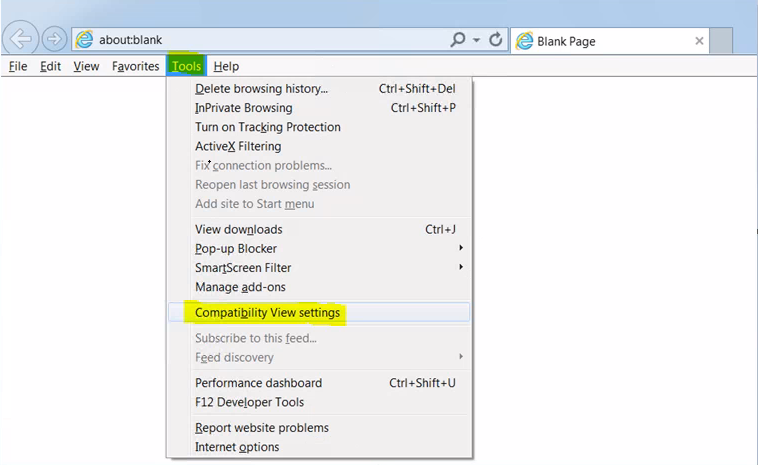Click the browser Back arrow button
The height and width of the screenshot is (465, 758).
coord(20,38)
